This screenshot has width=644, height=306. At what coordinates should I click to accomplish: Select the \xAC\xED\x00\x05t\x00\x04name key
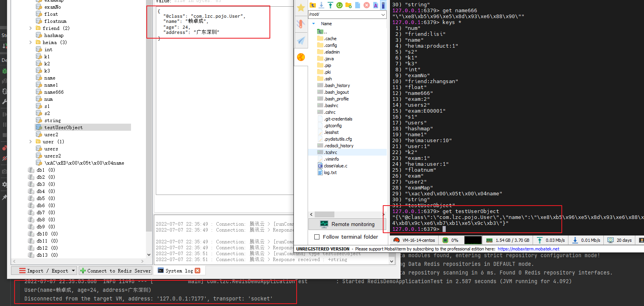(x=84, y=163)
